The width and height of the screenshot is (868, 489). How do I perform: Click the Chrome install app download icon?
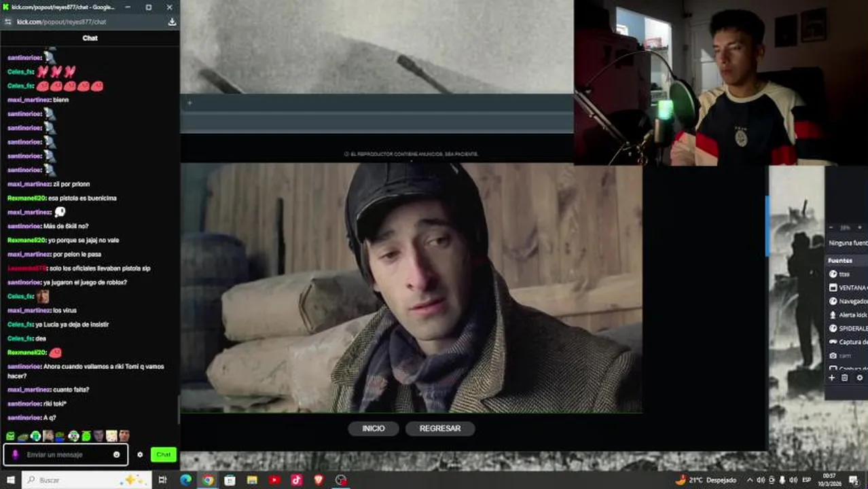click(172, 22)
